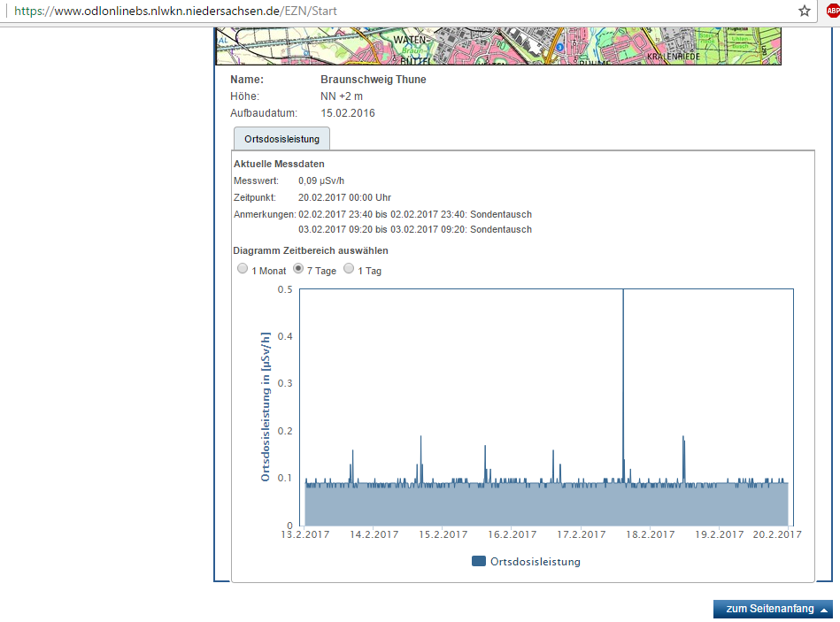840x622 pixels.
Task: Click the spike after 18.2.2017 in the chart
Action: [683, 459]
